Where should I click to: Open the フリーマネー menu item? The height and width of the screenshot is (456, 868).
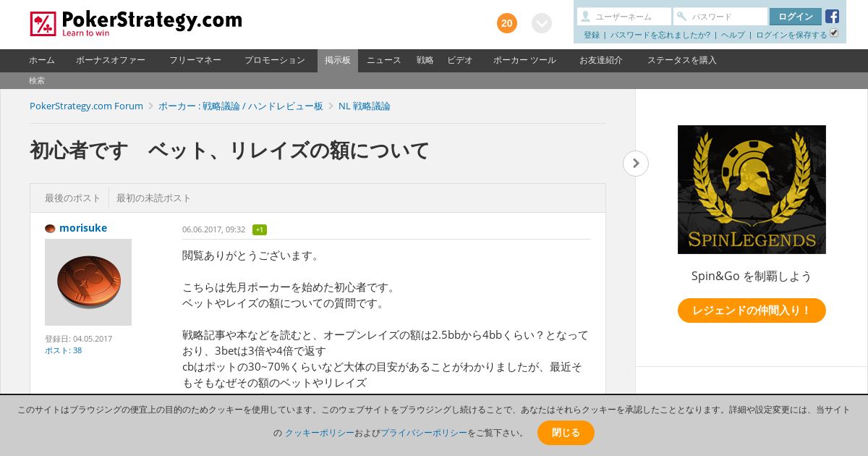(x=195, y=60)
